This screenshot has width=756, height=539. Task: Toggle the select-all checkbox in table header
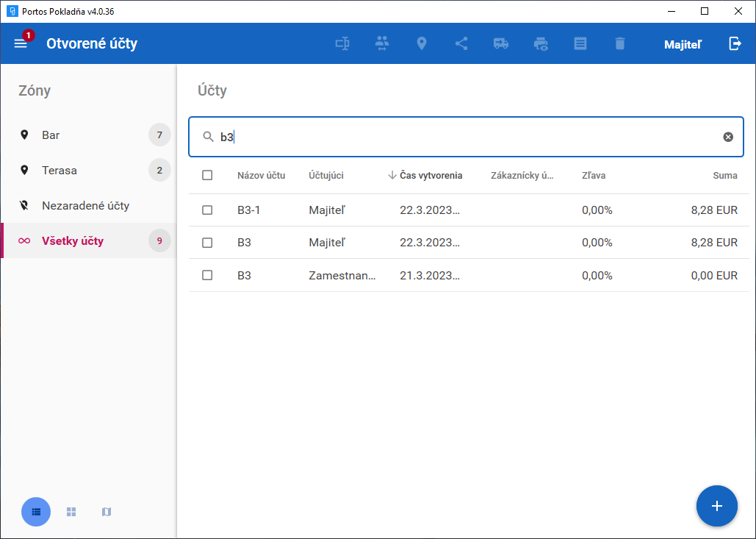207,175
